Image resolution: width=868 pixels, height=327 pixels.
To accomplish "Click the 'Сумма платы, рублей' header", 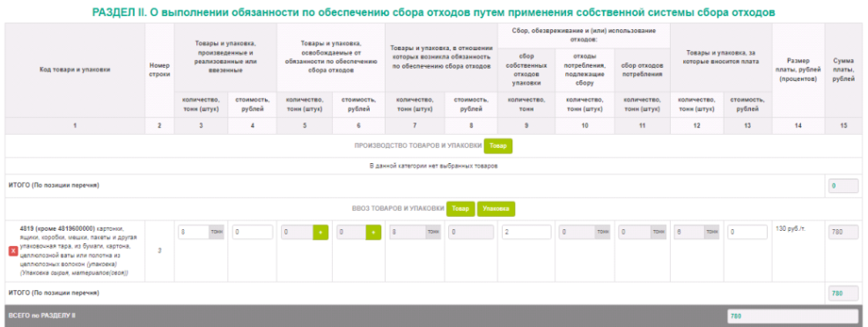I will click(x=843, y=70).
